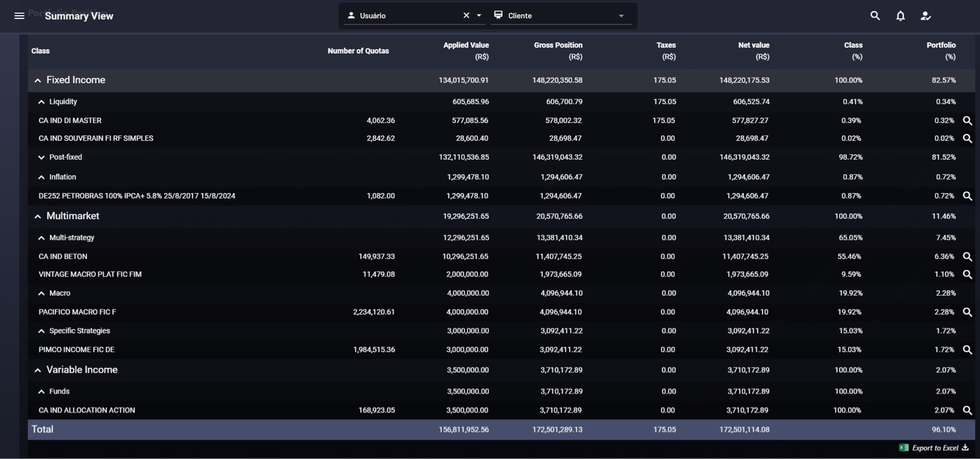Collapse the Multi-strategy subgroup
Screen dimensions: 980x459
(42, 238)
